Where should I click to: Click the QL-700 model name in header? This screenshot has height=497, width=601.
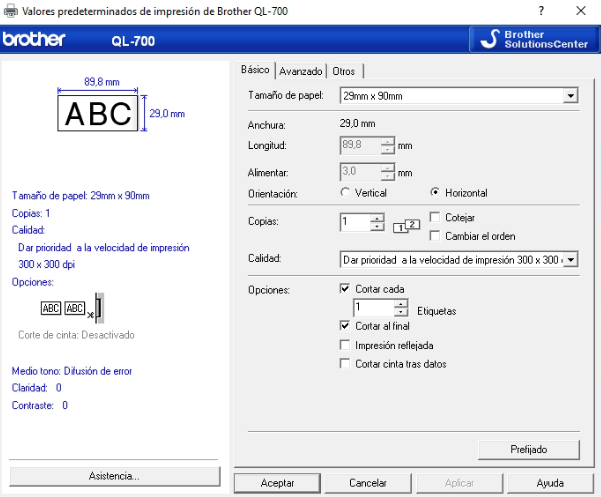point(133,41)
